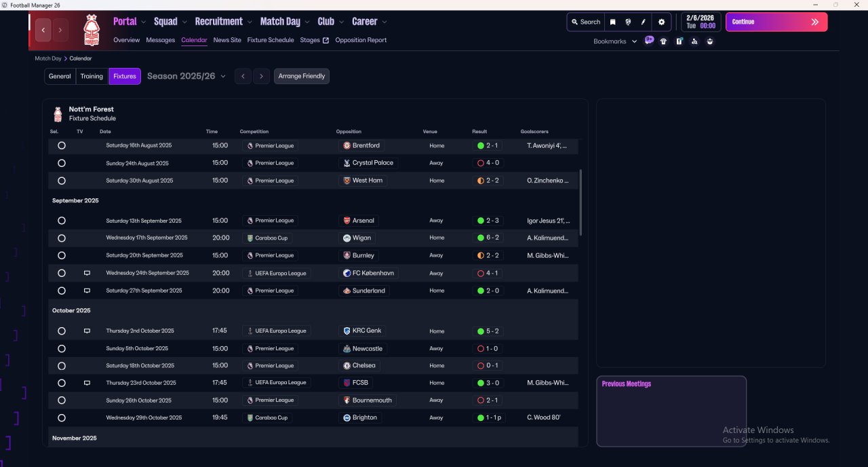The height and width of the screenshot is (467, 868).
Task: Click the 'C. Wood 80'' goalscorer text
Action: [x=544, y=418]
